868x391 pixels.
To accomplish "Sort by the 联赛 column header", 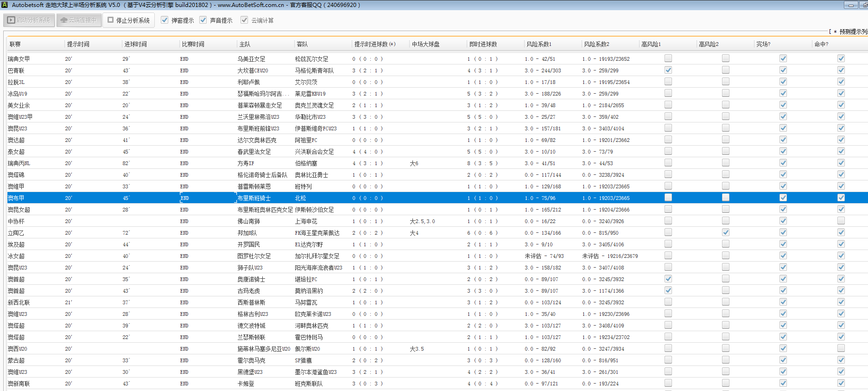I will pyautogui.click(x=15, y=44).
